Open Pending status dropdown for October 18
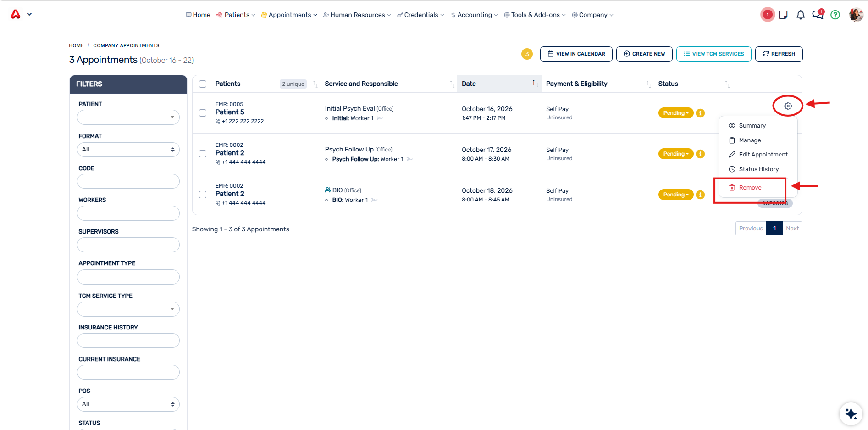 (676, 195)
